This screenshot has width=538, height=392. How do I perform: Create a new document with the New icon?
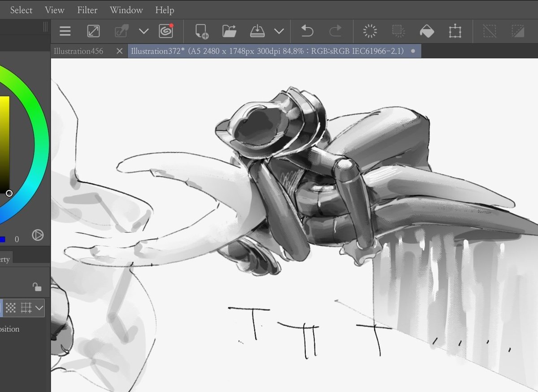[x=202, y=31]
